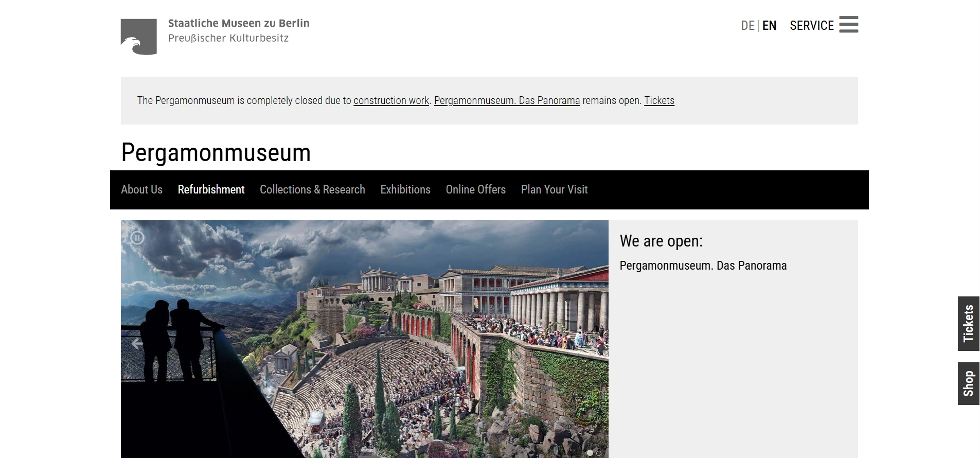The image size is (980, 458).
Task: Click the Tickets link in the notice banner
Action: click(x=659, y=100)
